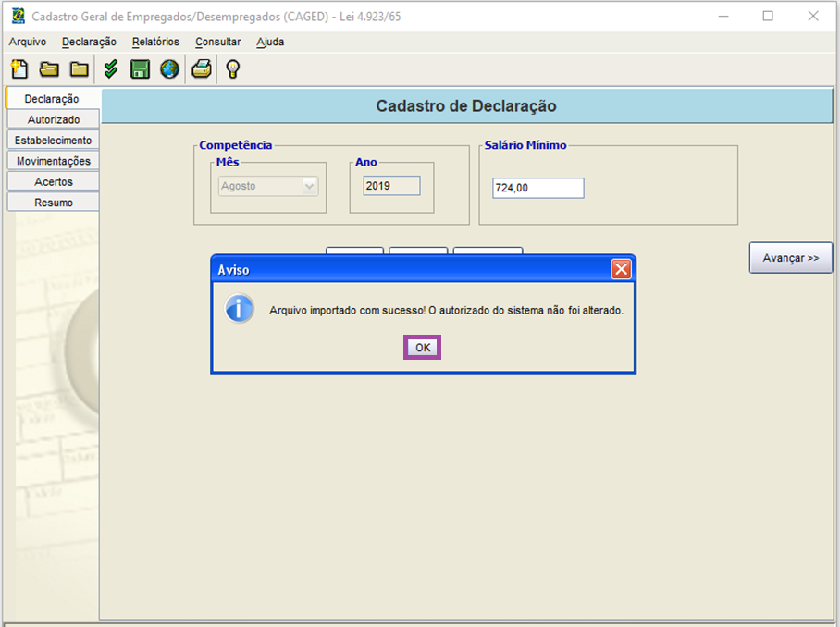The height and width of the screenshot is (627, 840).
Task: Open the Relatórios menu
Action: tap(156, 42)
